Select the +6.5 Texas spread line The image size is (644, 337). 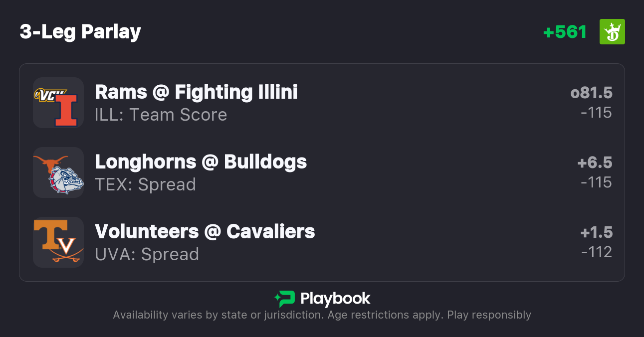tap(594, 163)
